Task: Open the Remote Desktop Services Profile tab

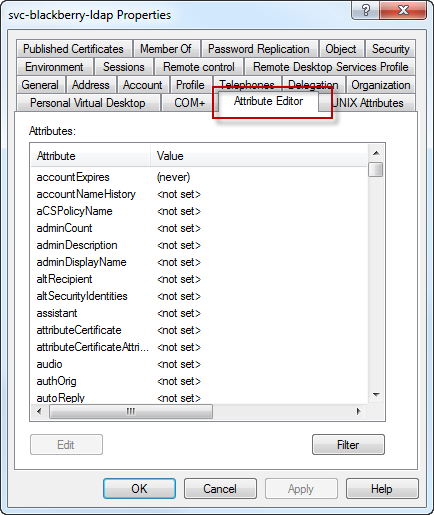Action: 330,67
